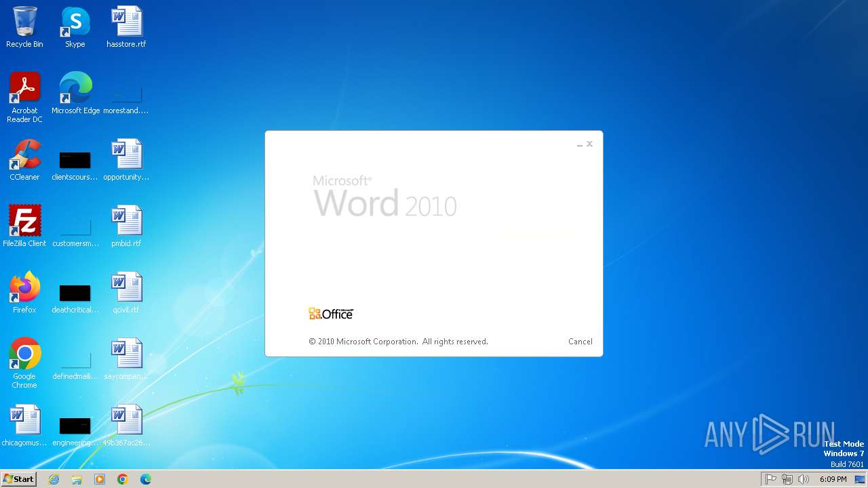Minimize the Word 2010 splash window

coord(580,144)
